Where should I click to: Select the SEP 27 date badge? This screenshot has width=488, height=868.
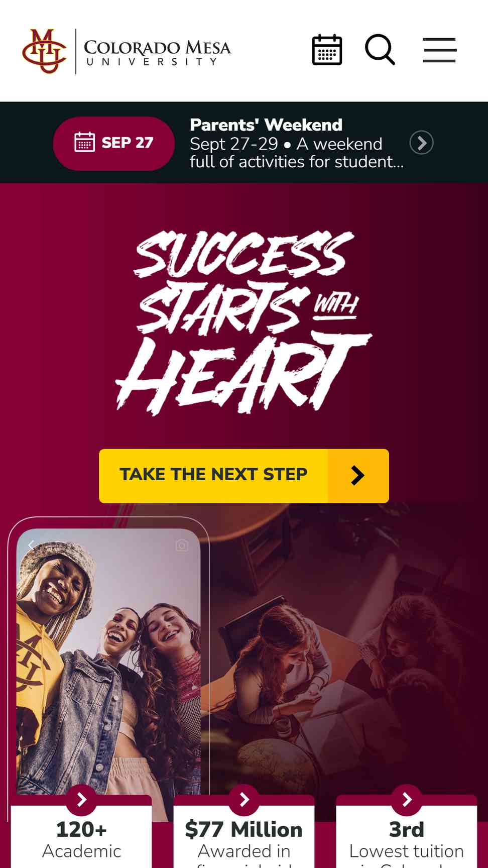[x=114, y=143]
